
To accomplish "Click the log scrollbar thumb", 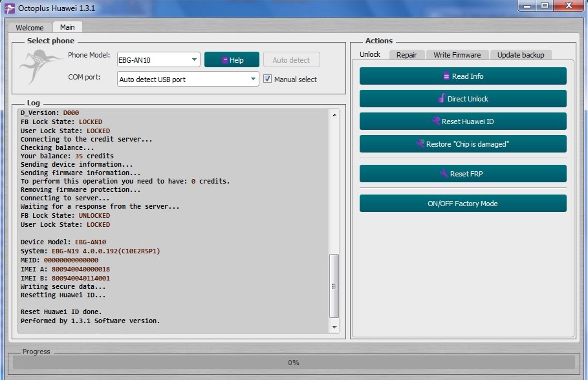I will pyautogui.click(x=334, y=286).
